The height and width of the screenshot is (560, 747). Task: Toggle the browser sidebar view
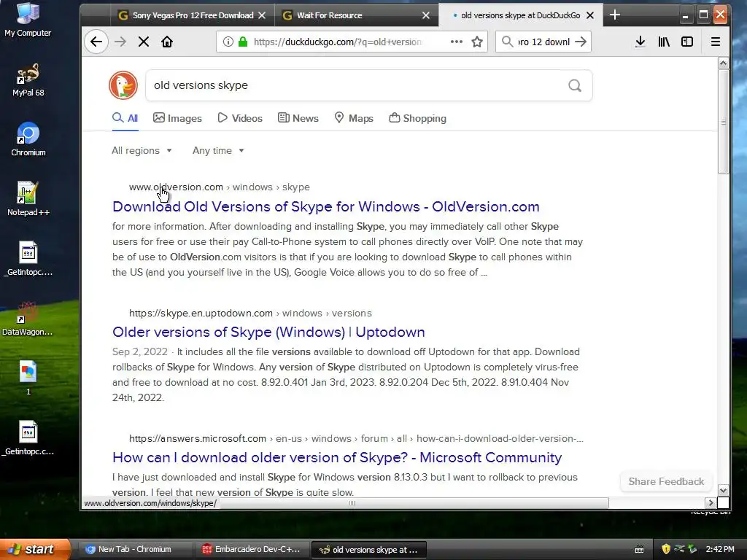click(x=687, y=42)
